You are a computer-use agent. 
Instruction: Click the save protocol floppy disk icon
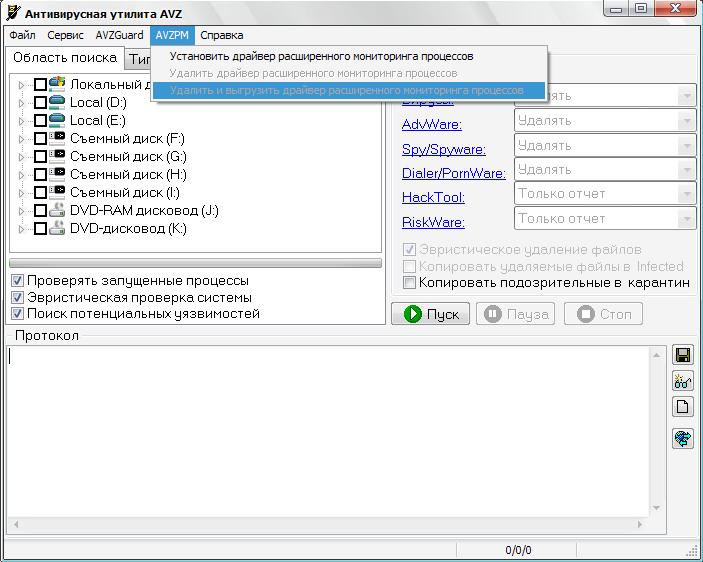click(x=683, y=355)
